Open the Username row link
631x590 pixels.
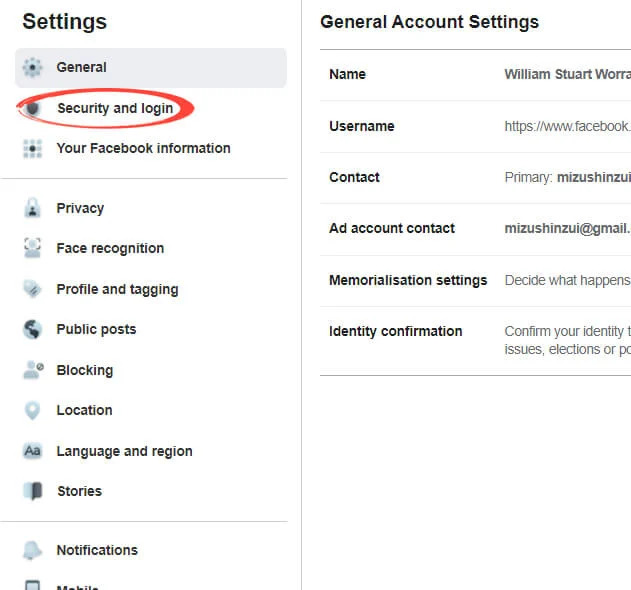point(566,127)
